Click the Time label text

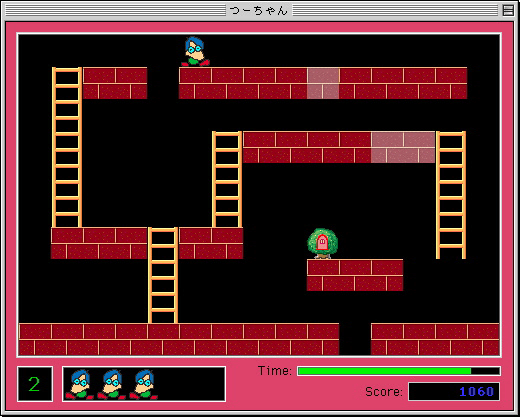pyautogui.click(x=275, y=371)
